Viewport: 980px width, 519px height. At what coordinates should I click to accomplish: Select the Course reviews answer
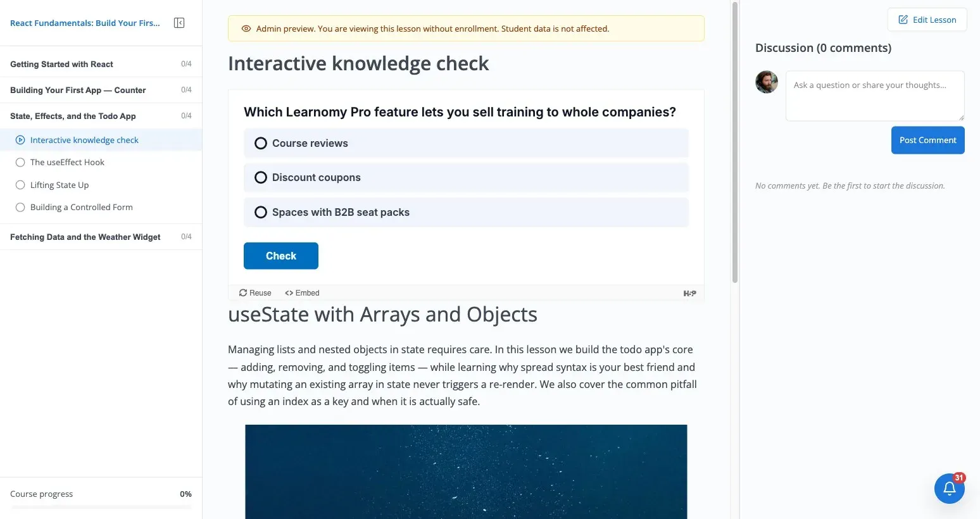pos(466,143)
